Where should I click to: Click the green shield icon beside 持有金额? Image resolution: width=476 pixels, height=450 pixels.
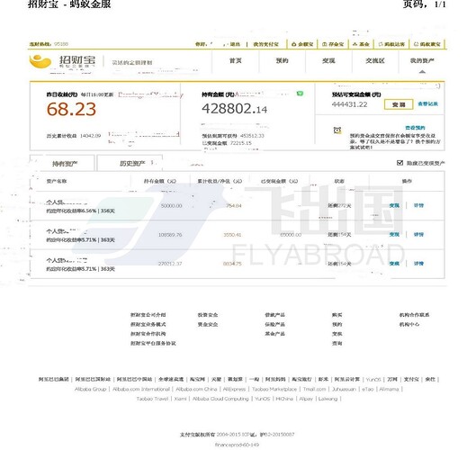pos(300,94)
